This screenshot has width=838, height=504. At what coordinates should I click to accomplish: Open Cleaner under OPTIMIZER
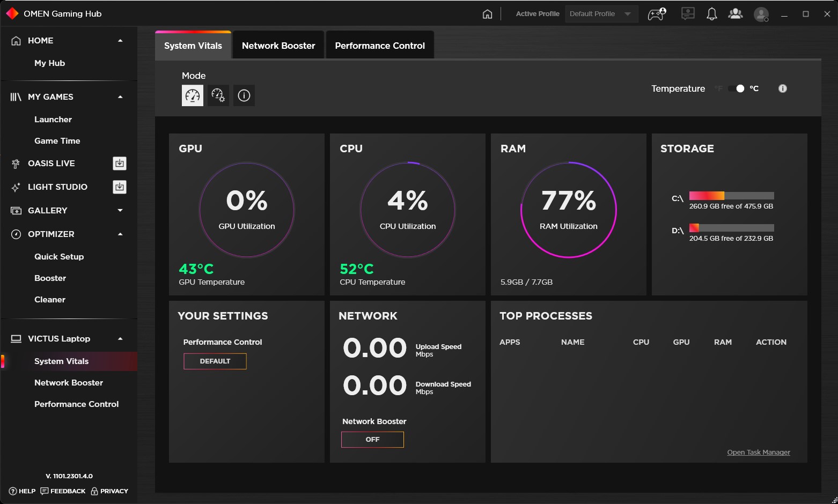(50, 300)
